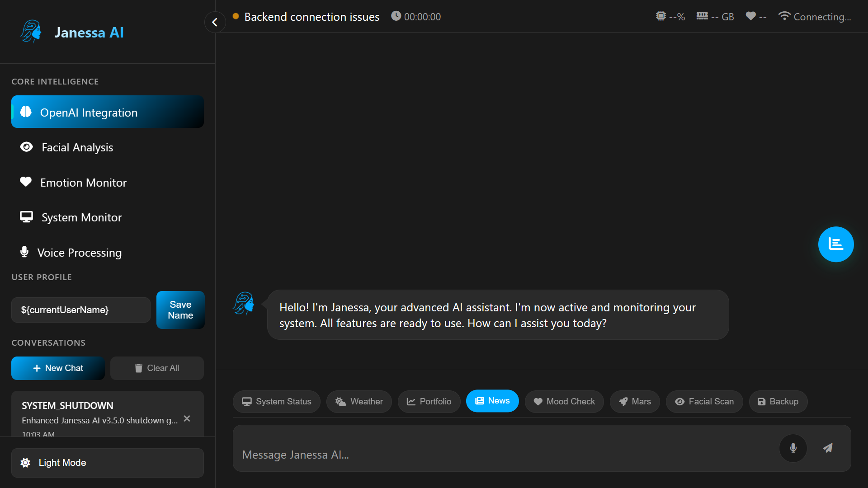Click the CPU usage indicator icon
Viewport: 868px width, 488px height.
661,16
